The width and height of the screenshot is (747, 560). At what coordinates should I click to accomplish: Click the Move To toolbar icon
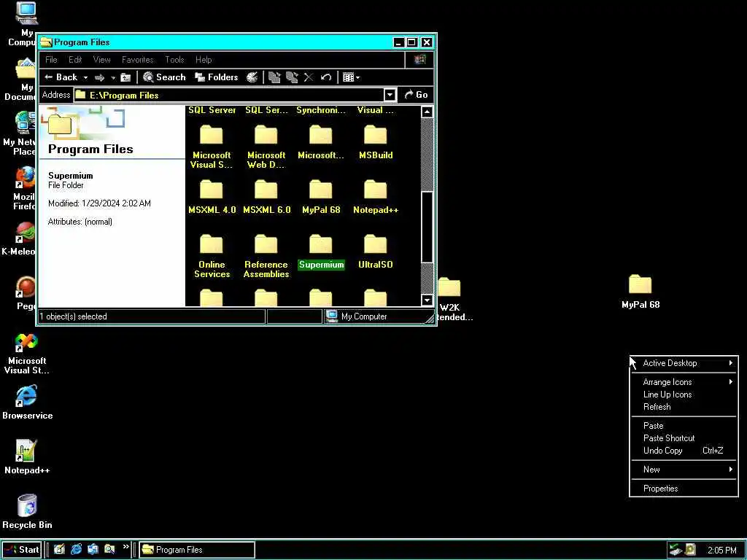(x=274, y=77)
